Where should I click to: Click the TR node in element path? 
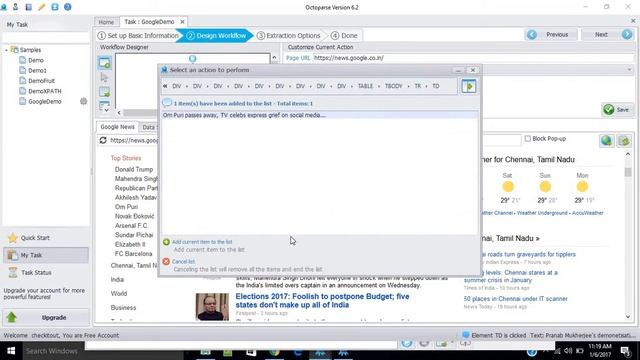(418, 86)
